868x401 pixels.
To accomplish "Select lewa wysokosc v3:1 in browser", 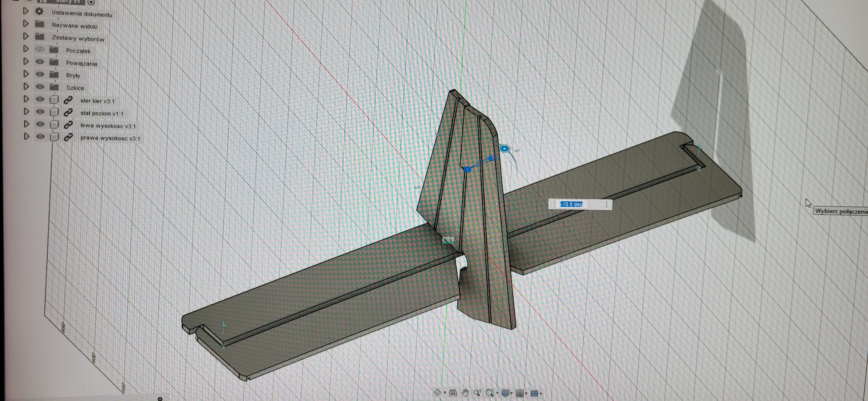I will (x=108, y=126).
